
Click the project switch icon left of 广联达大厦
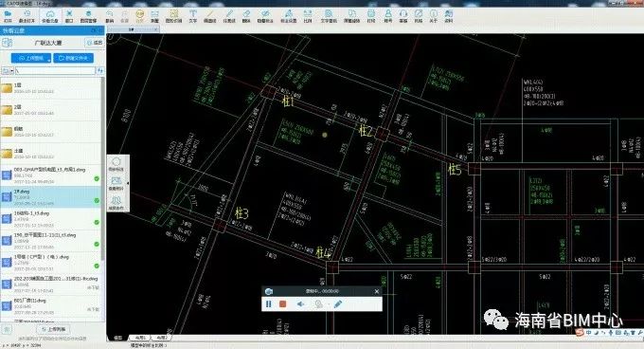7,43
